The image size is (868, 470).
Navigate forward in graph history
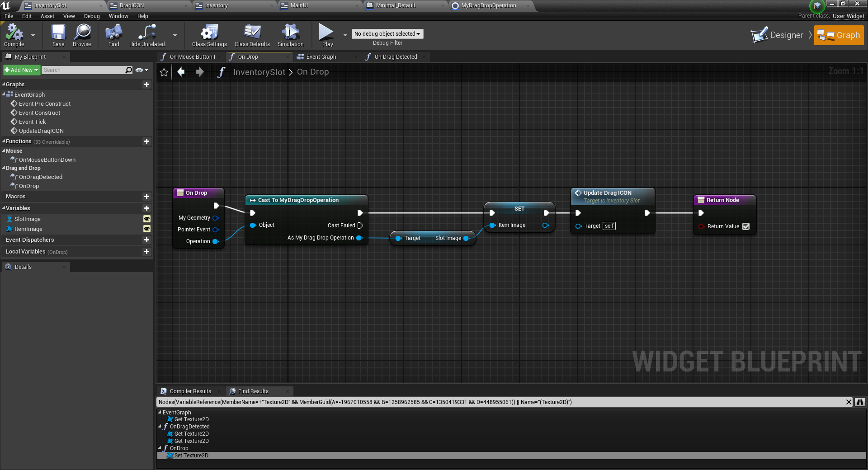pos(200,72)
